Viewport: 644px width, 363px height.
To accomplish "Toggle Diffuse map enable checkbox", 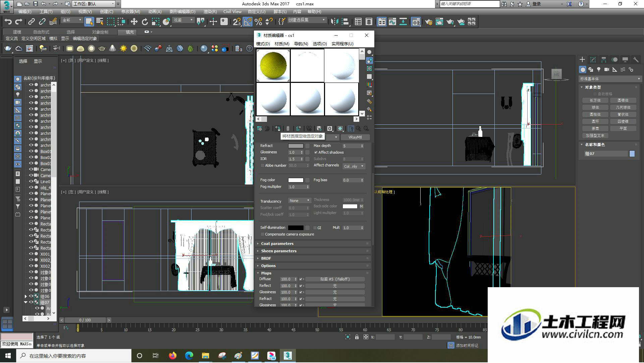I will 301,279.
